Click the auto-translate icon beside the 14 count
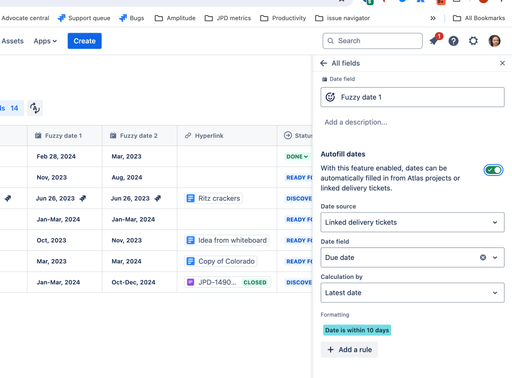This screenshot has height=378, width=512. 35,108
